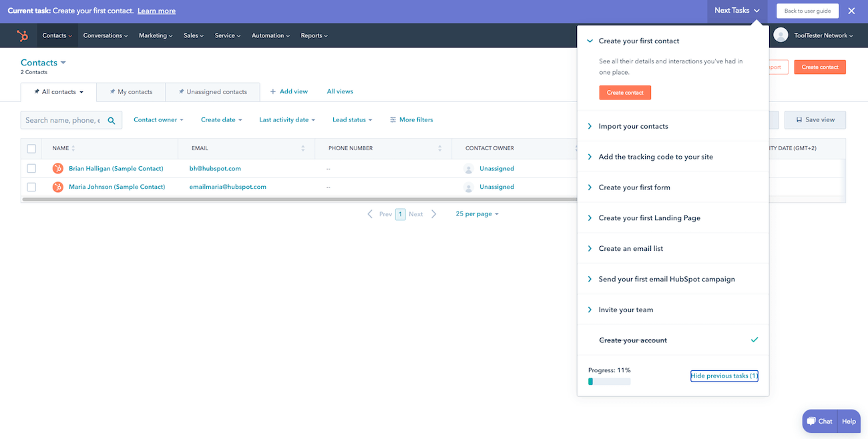
Task: Click the More filters icon
Action: (393, 120)
